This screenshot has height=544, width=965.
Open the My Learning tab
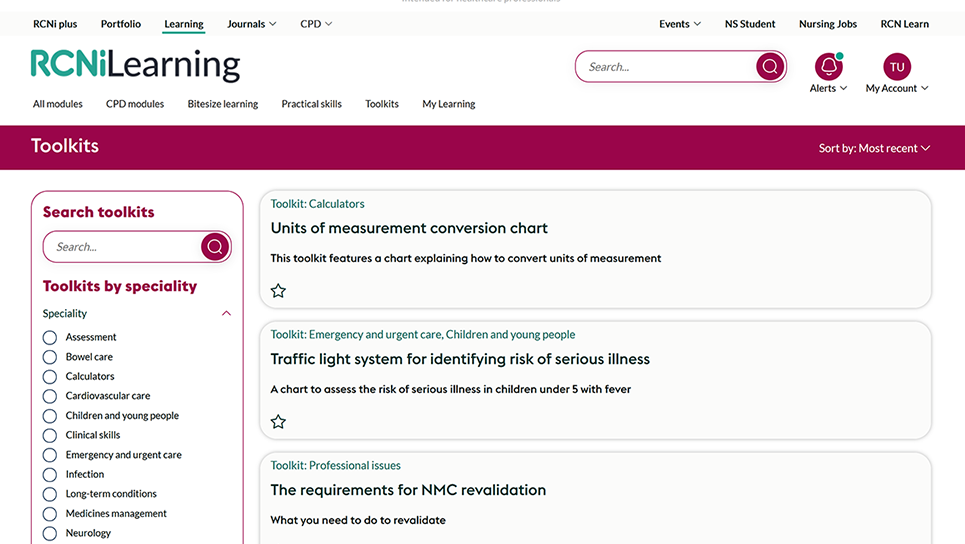(449, 104)
